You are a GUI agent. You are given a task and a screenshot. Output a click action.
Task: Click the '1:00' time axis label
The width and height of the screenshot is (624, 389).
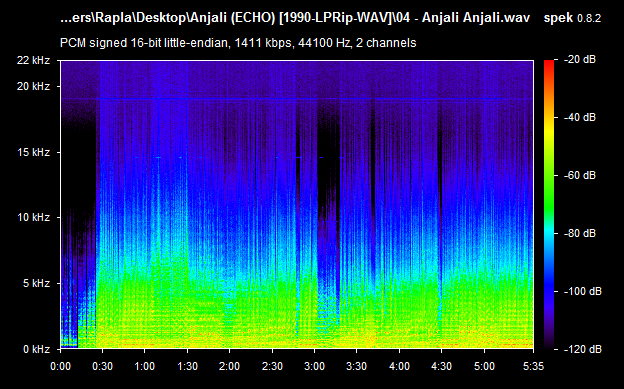[x=145, y=366]
